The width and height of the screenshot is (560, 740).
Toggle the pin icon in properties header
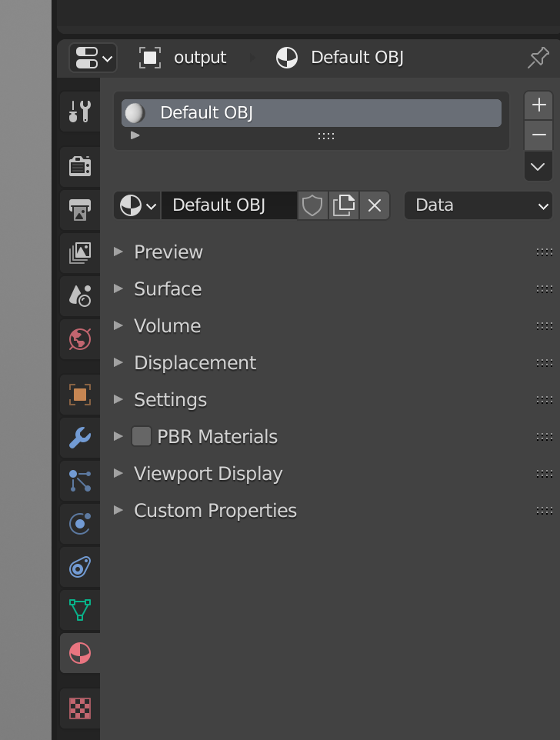tap(538, 58)
